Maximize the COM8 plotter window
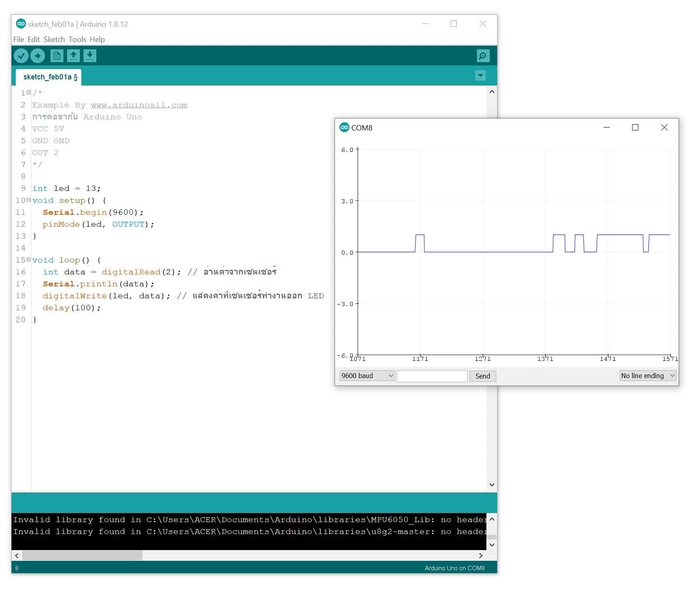 click(635, 128)
